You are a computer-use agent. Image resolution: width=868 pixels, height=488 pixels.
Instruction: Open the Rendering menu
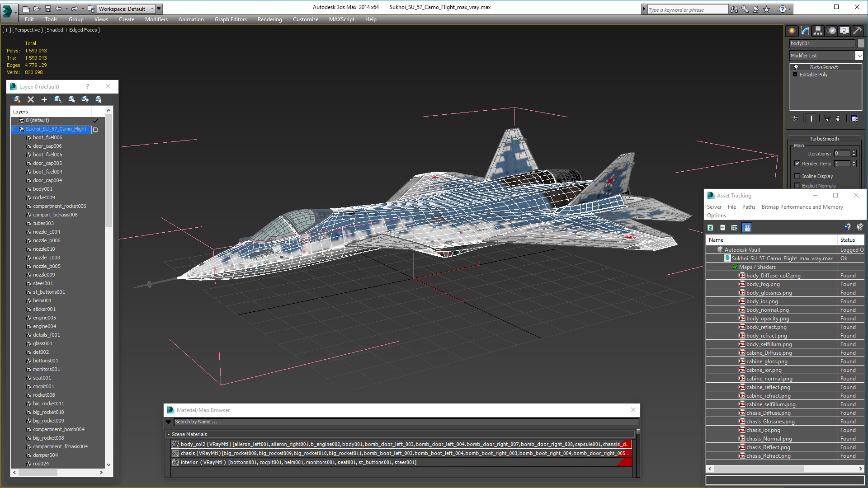point(270,19)
